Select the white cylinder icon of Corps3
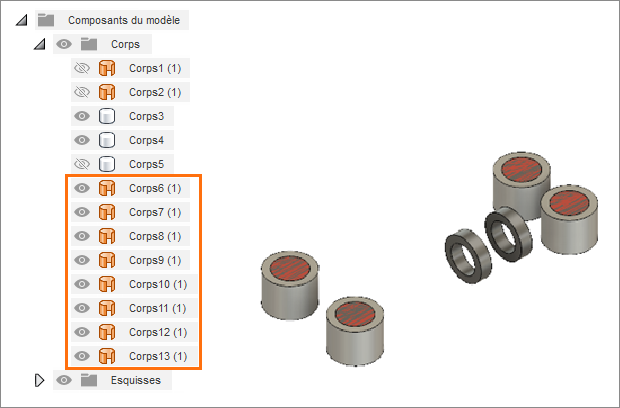 coord(107,116)
